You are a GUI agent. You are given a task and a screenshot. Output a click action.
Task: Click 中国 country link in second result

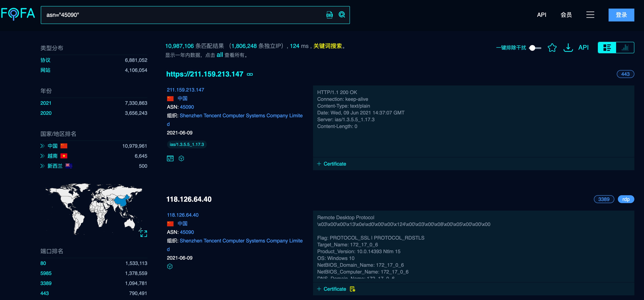[x=182, y=223]
